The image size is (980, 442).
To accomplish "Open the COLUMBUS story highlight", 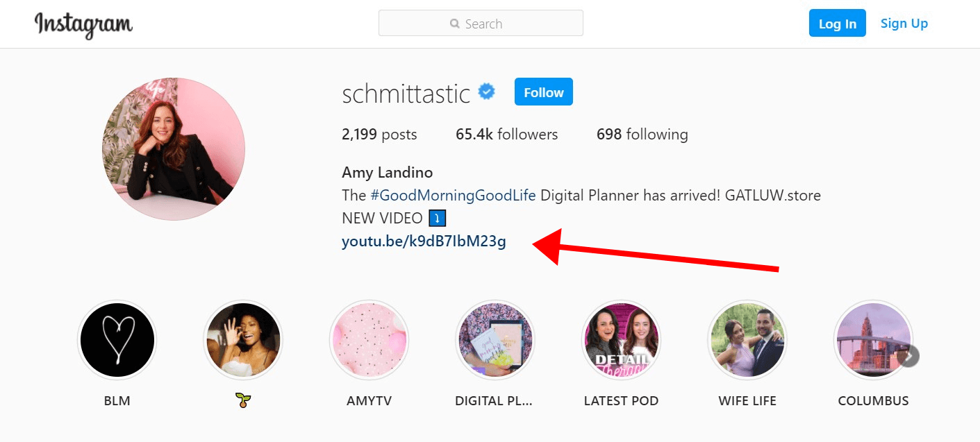I will click(x=872, y=339).
